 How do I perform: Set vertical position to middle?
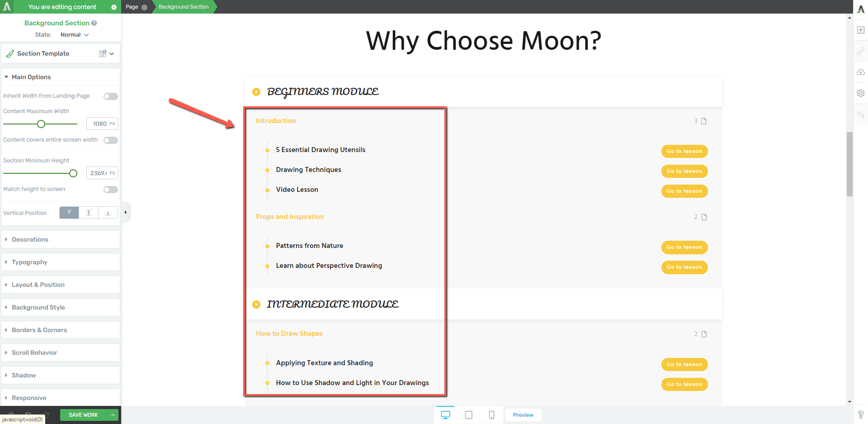coord(89,213)
